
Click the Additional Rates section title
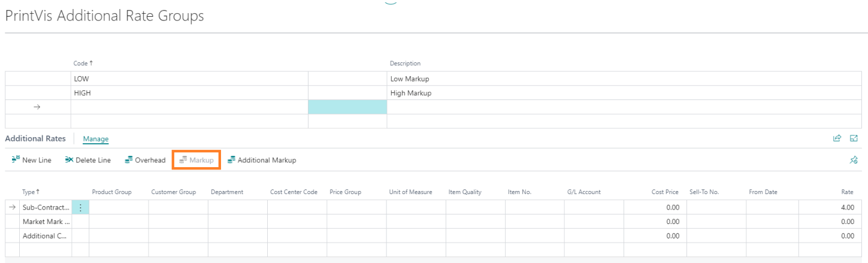tap(35, 138)
